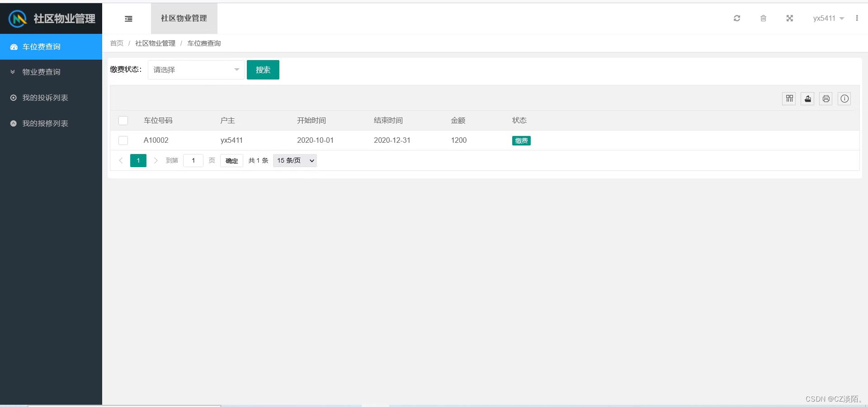The width and height of the screenshot is (868, 407).
Task: Open the yx5411 user dropdown
Action: click(828, 18)
